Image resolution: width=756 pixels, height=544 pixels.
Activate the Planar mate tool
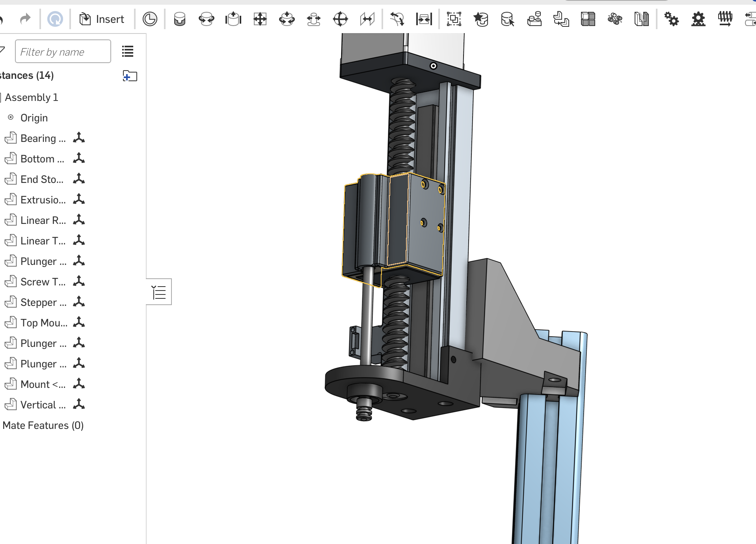260,19
